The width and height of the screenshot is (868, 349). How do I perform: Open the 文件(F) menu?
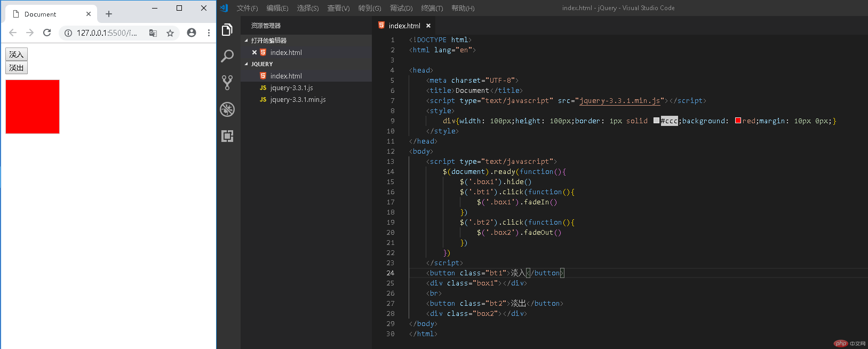click(247, 8)
